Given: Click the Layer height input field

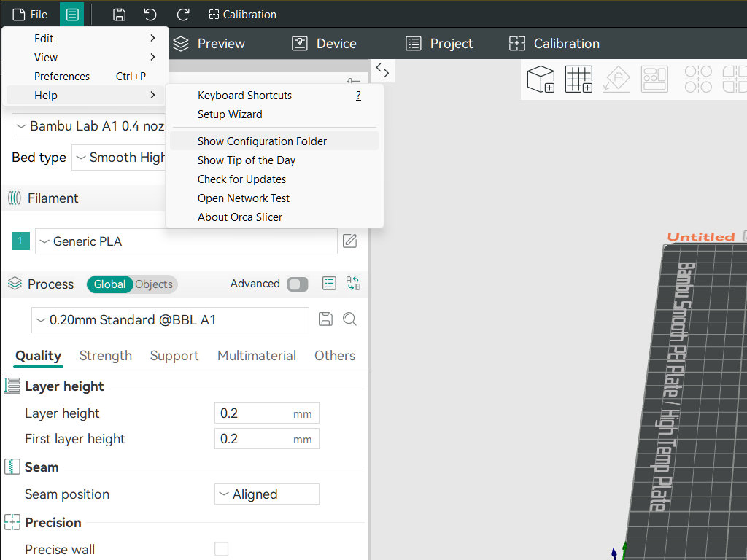Looking at the screenshot, I should tap(253, 413).
